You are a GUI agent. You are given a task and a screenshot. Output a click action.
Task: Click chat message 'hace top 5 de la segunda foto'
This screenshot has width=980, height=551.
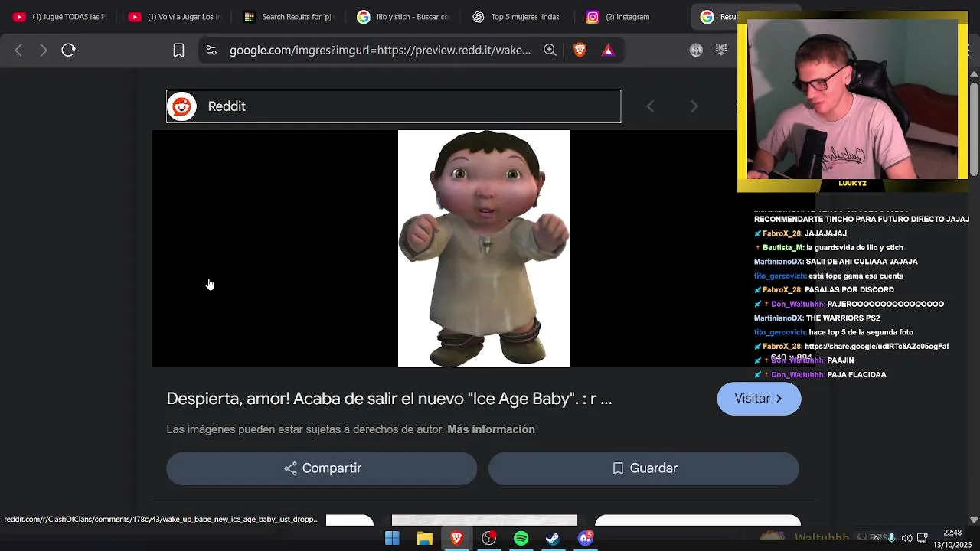[x=861, y=332]
